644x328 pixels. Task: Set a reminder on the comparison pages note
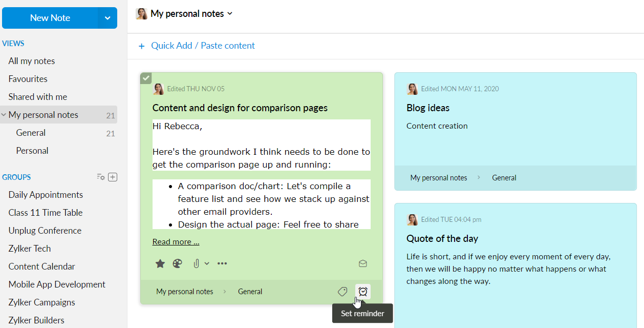(x=362, y=291)
